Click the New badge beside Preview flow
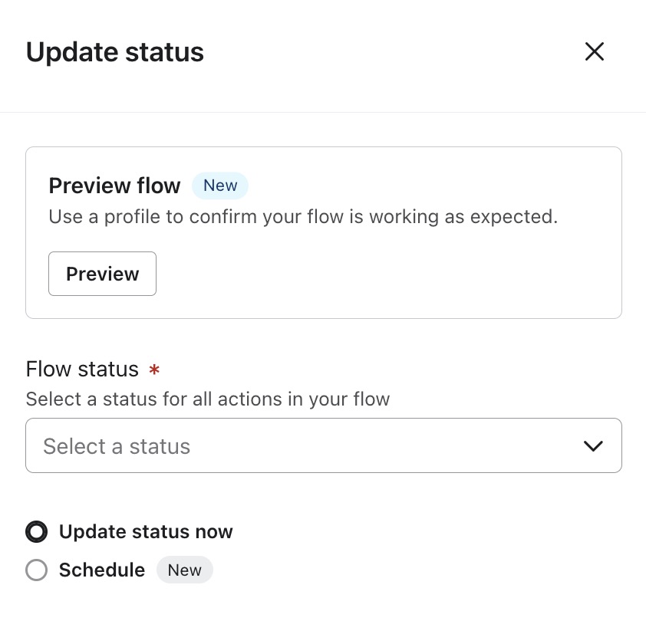This screenshot has width=646, height=644. [220, 186]
